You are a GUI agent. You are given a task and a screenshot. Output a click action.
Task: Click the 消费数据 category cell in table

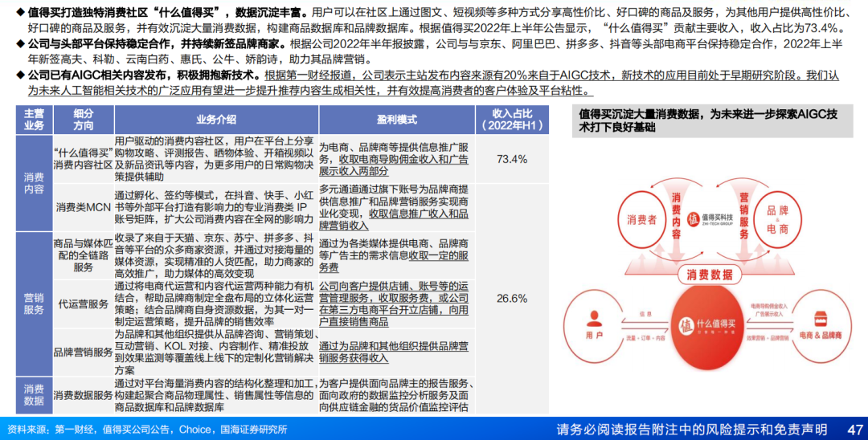coord(34,395)
